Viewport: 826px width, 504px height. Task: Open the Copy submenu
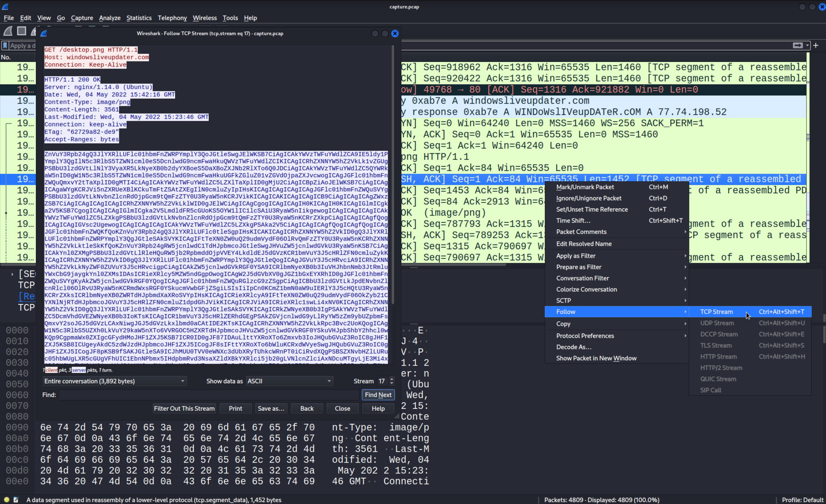tap(617, 324)
